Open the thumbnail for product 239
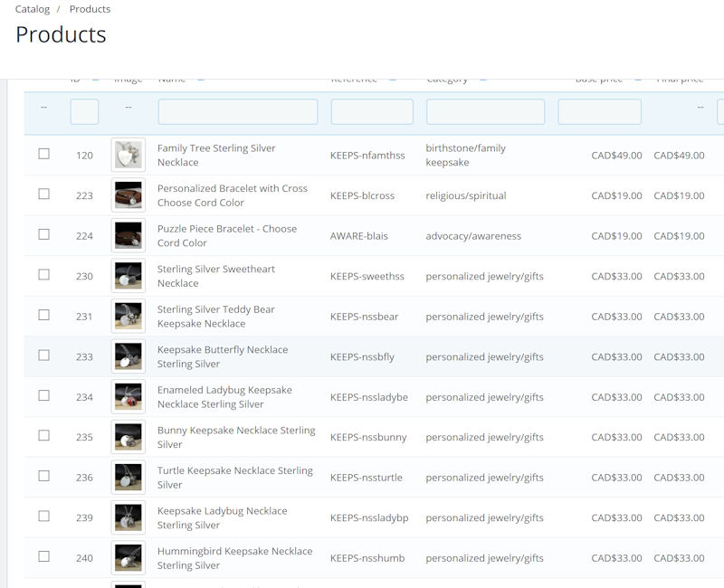 click(129, 517)
